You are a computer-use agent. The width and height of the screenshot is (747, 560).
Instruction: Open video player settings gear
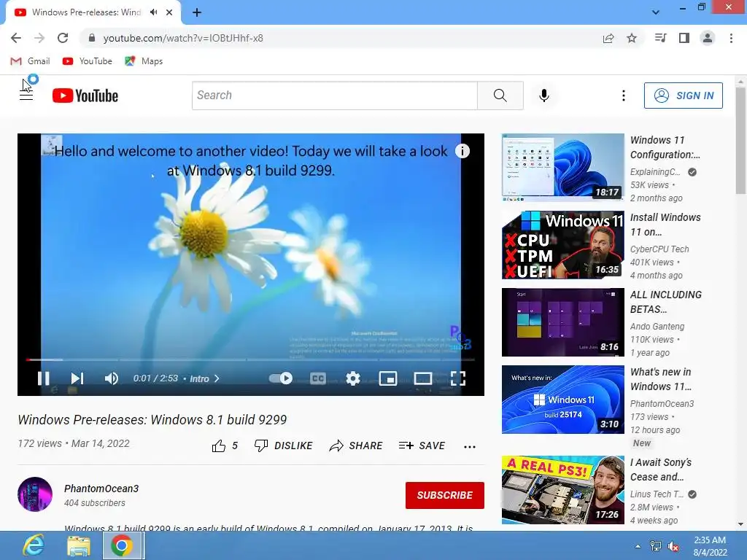(353, 378)
